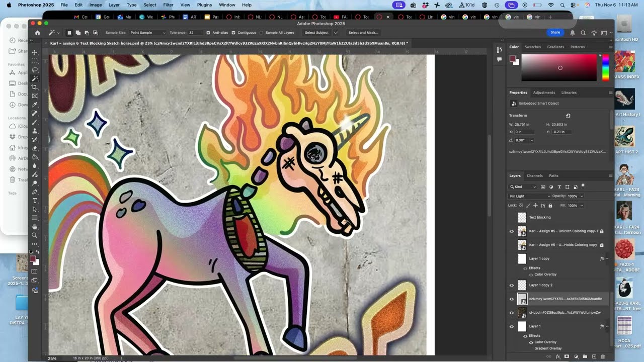
Task: Click the blue Share button
Action: coord(555,32)
